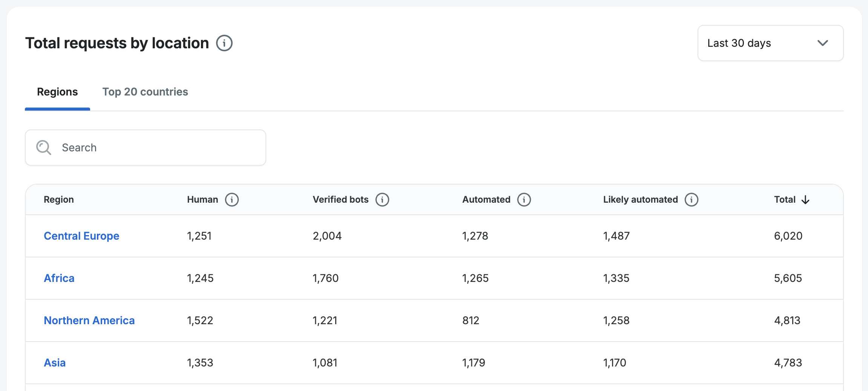Focus the region Search input field
Viewport: 868px width, 391px height.
click(158, 148)
